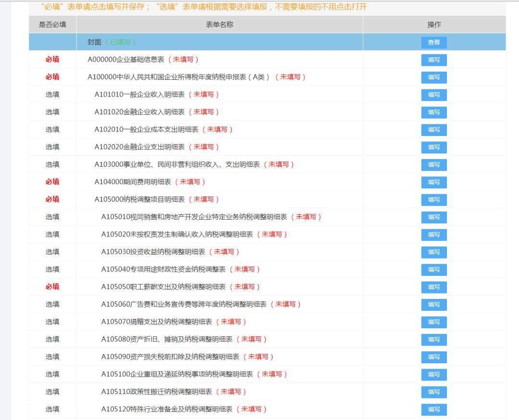Open 填写 for A105050职工薪酬支出 row

point(434,287)
